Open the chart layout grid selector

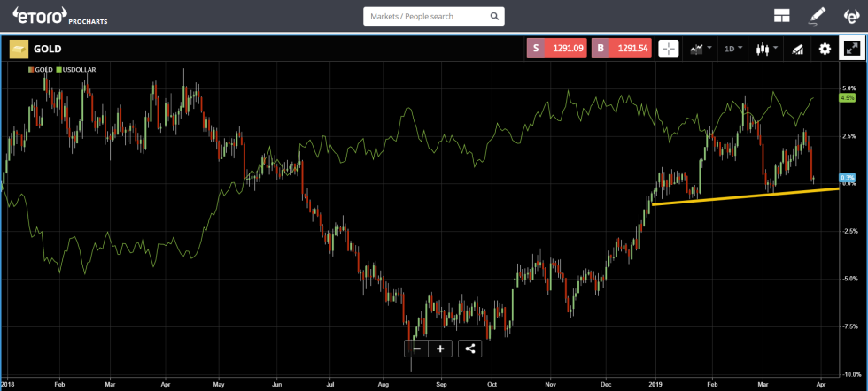[781, 16]
